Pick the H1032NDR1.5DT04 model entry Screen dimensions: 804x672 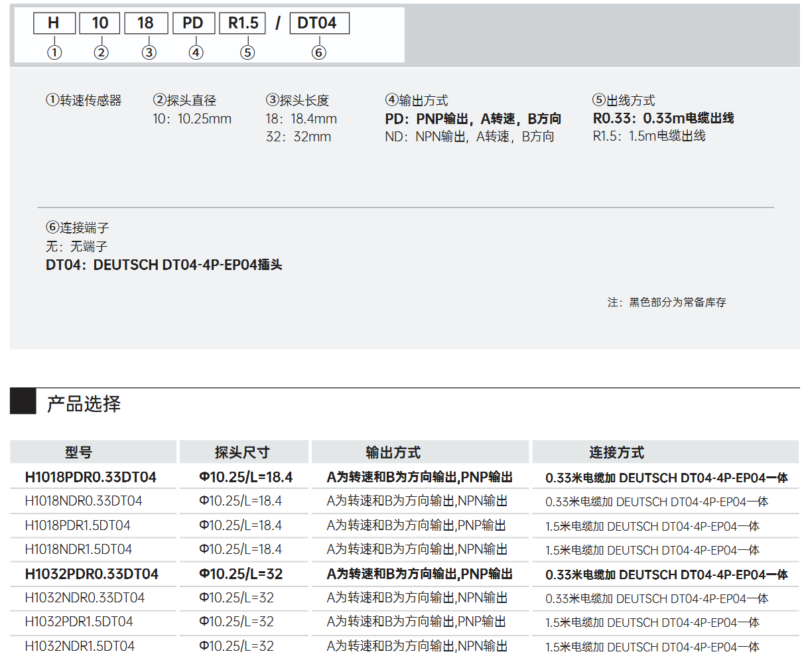[x=80, y=646]
